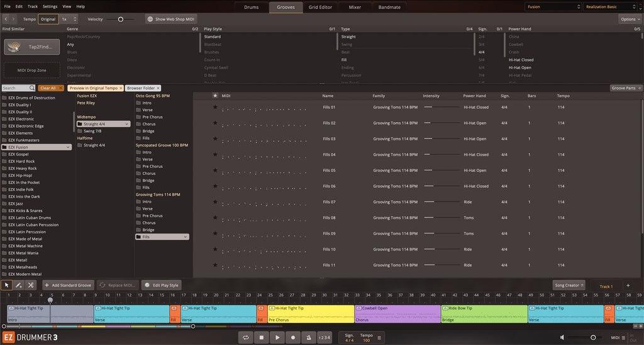Star the Fills 01 groove
This screenshot has width=644, height=345.
(x=215, y=108)
